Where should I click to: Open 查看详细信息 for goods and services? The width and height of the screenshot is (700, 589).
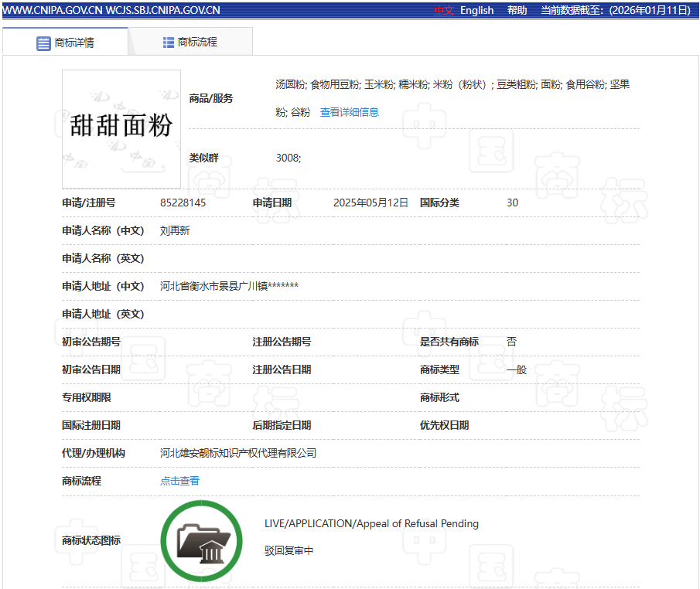tap(350, 112)
